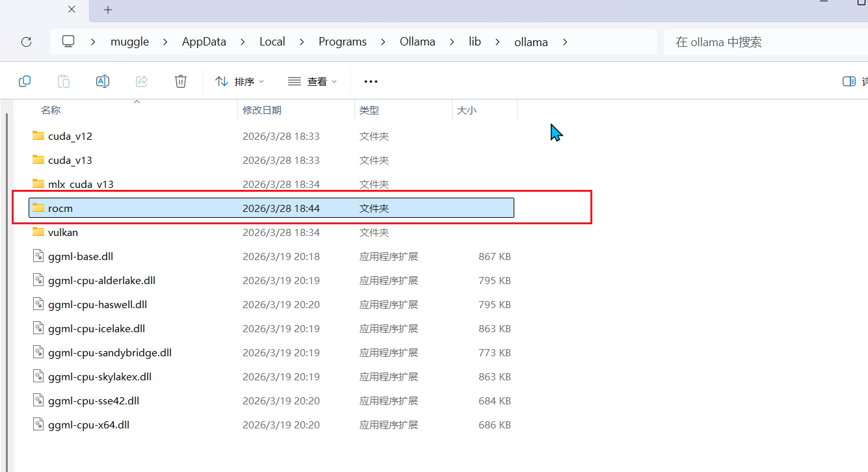Click the Copy icon in the toolbar
The height and width of the screenshot is (472, 868).
(x=25, y=81)
